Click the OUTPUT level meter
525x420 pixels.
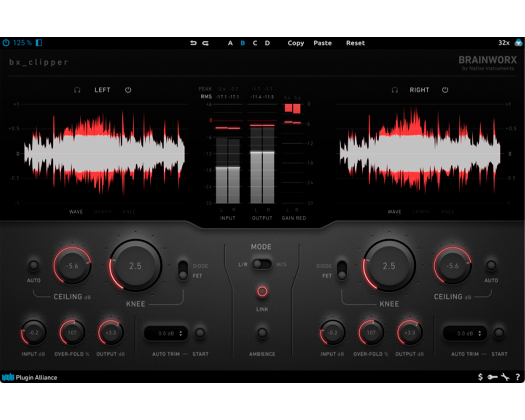click(x=262, y=154)
